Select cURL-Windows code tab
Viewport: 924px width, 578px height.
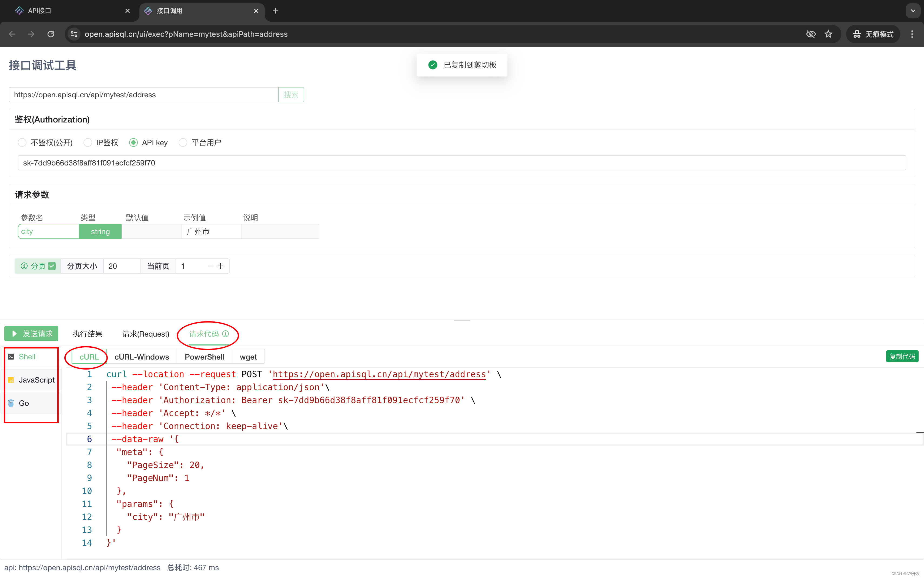tap(142, 357)
